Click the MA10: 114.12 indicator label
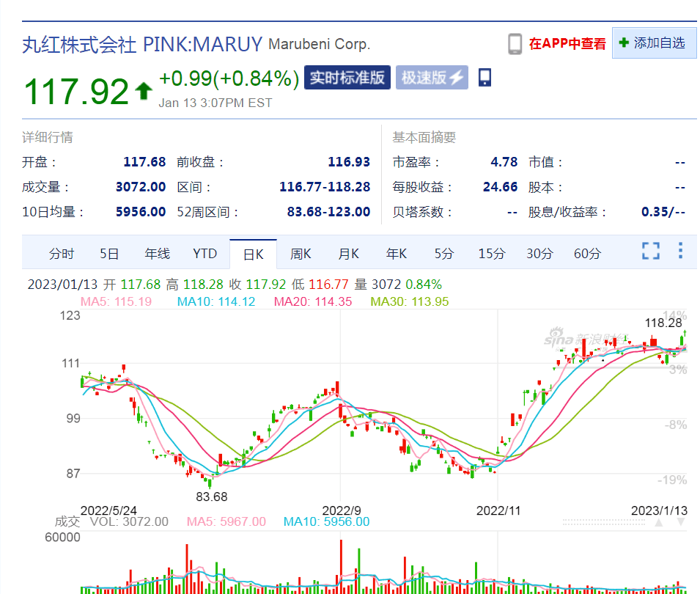 [x=216, y=301]
